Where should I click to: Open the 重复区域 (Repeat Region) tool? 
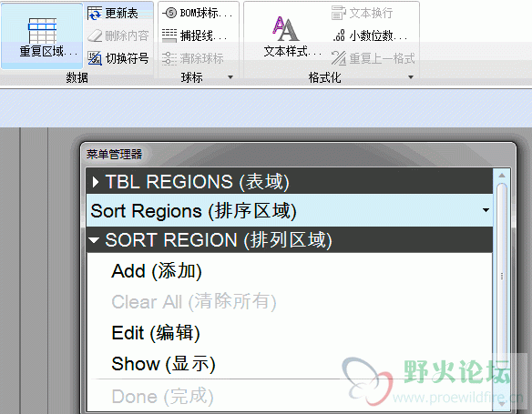coord(42,36)
